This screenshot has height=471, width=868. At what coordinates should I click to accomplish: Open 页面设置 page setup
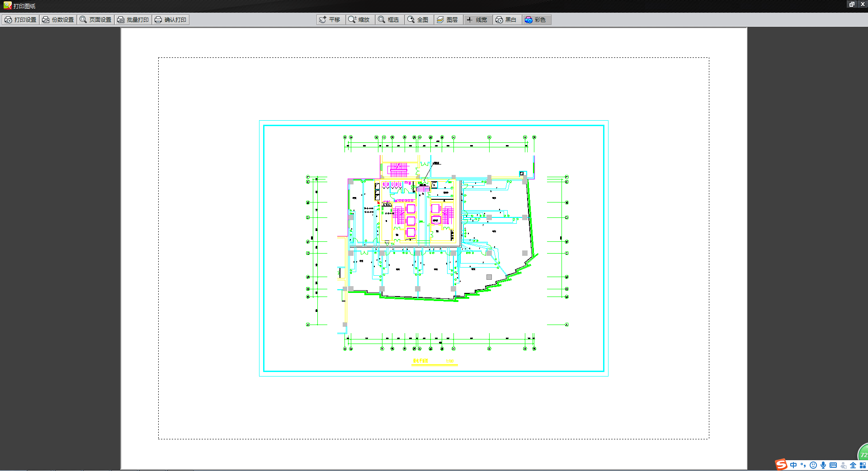(95, 20)
